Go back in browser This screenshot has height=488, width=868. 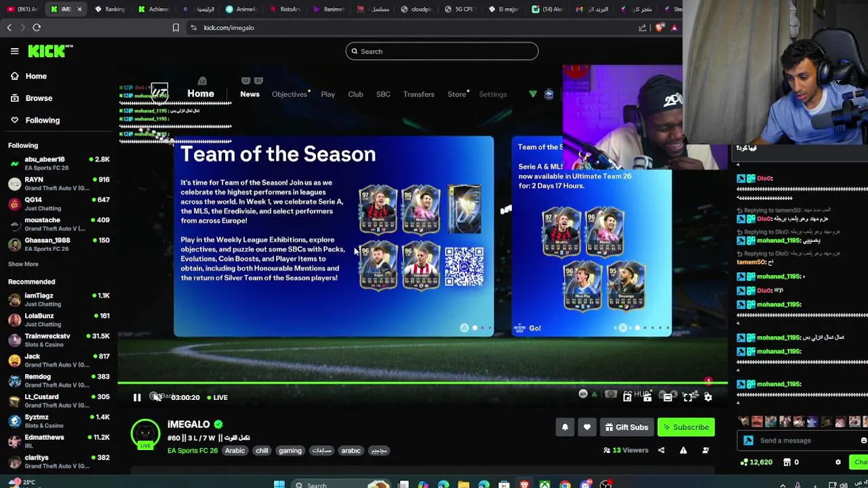(x=9, y=28)
